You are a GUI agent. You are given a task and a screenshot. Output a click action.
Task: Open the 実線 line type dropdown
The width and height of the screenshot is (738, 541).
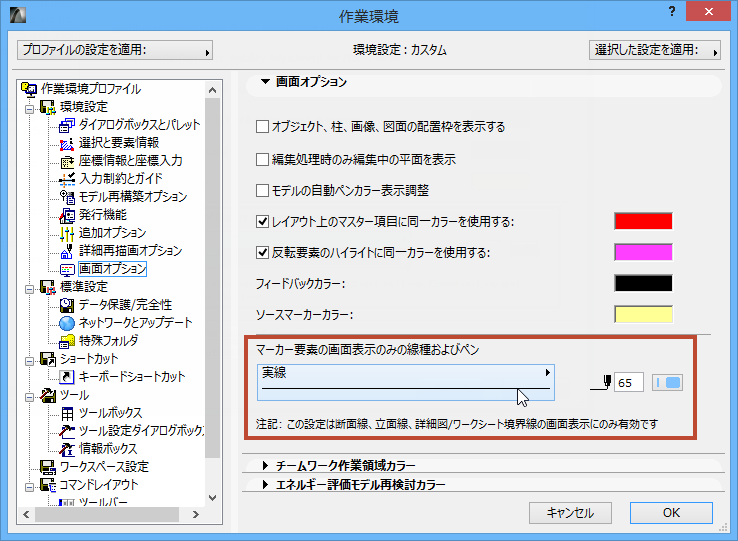point(406,382)
